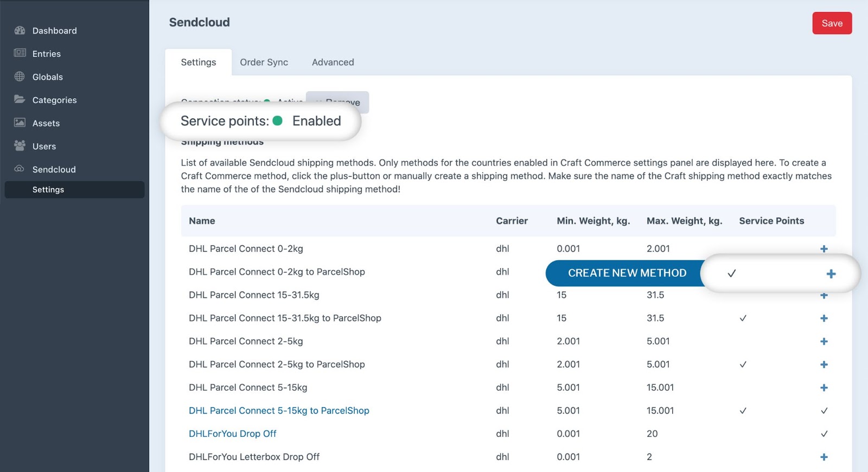Image resolution: width=868 pixels, height=472 pixels.
Task: Open the Globals globe icon
Action: tap(20, 76)
